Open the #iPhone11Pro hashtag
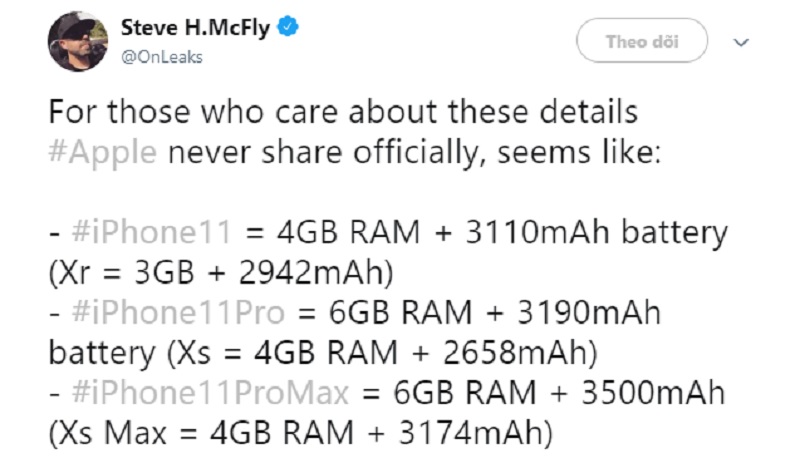Screen dimensions: 800x463 (178, 312)
